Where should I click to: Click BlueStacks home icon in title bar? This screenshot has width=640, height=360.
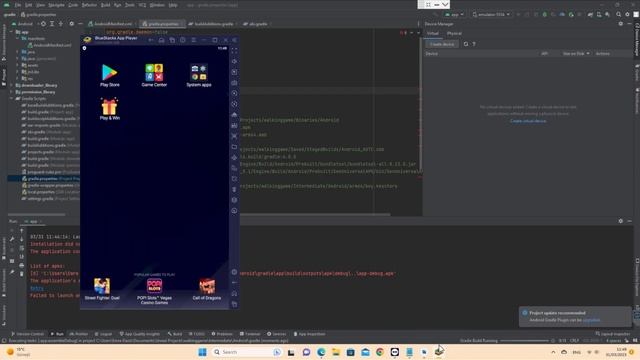[162, 40]
